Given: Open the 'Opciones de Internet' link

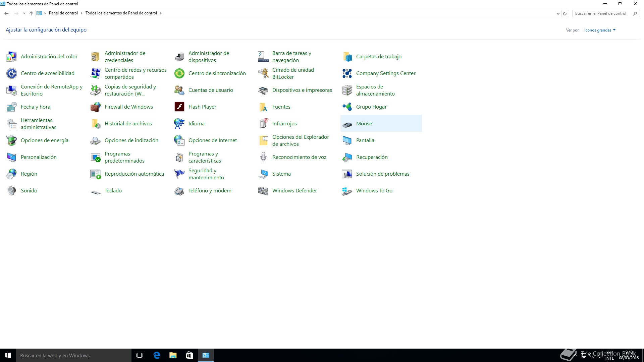Looking at the screenshot, I should [213, 140].
